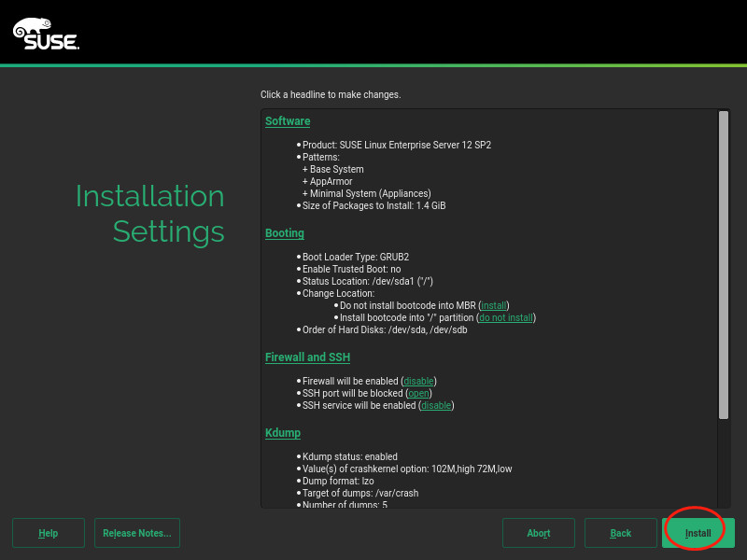Select the 'Change Location:' line

[338, 293]
